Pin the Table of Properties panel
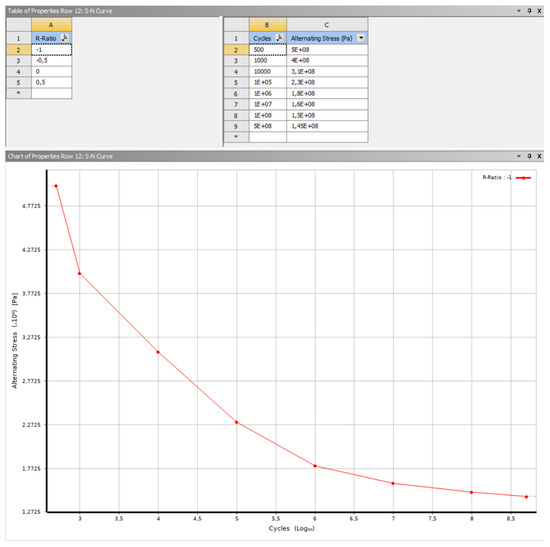The image size is (550, 547). click(x=529, y=11)
